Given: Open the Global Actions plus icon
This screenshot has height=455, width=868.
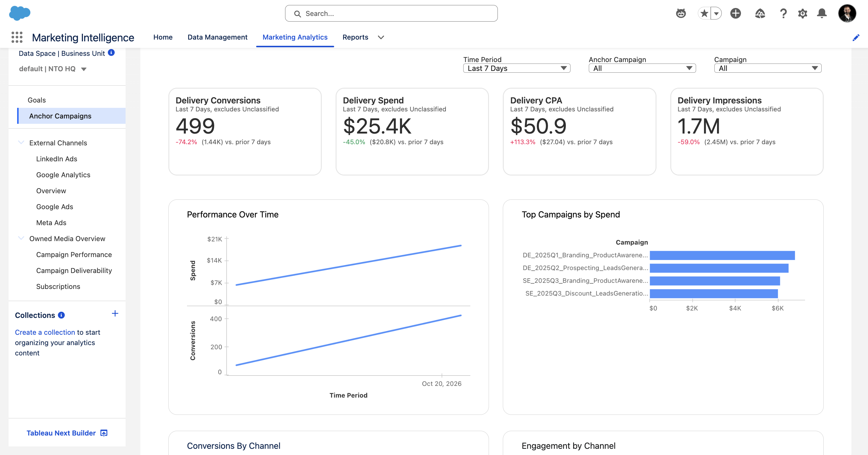Looking at the screenshot, I should click(x=736, y=14).
